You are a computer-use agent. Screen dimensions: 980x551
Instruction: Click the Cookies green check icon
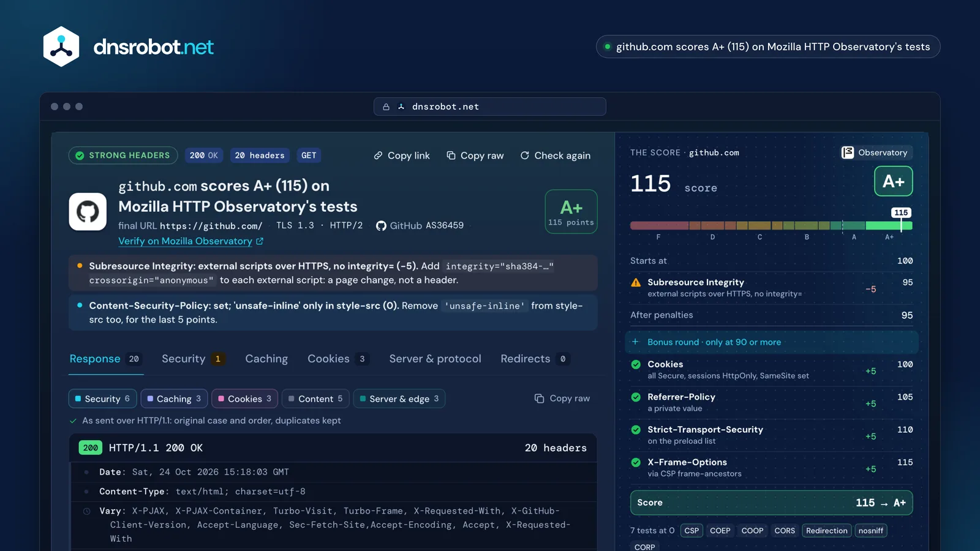[636, 364]
